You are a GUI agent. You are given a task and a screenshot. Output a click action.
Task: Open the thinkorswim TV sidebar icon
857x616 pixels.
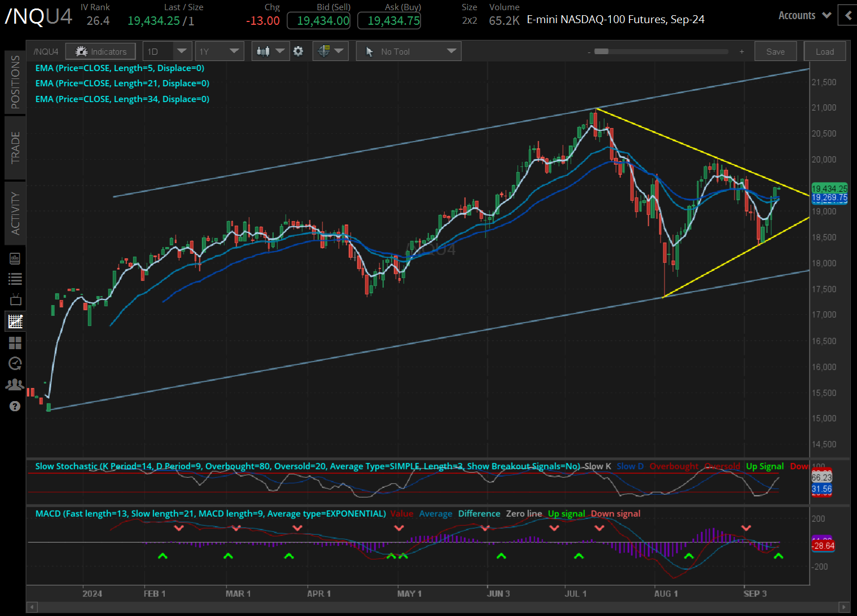(x=15, y=300)
